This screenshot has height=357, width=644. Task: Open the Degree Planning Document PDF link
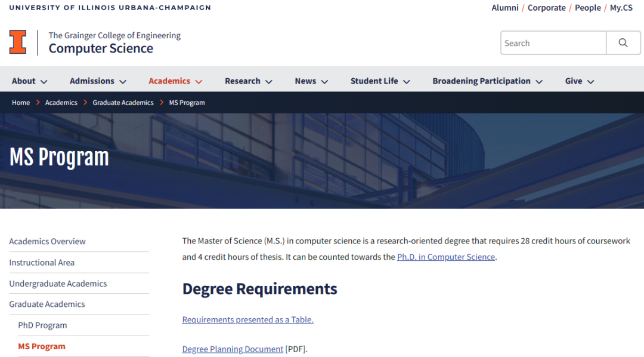coord(233,349)
